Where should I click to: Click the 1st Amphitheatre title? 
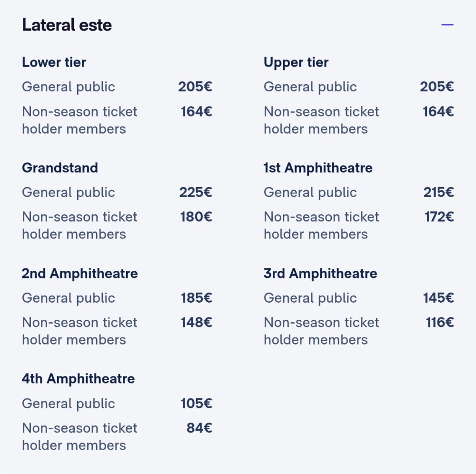(318, 168)
